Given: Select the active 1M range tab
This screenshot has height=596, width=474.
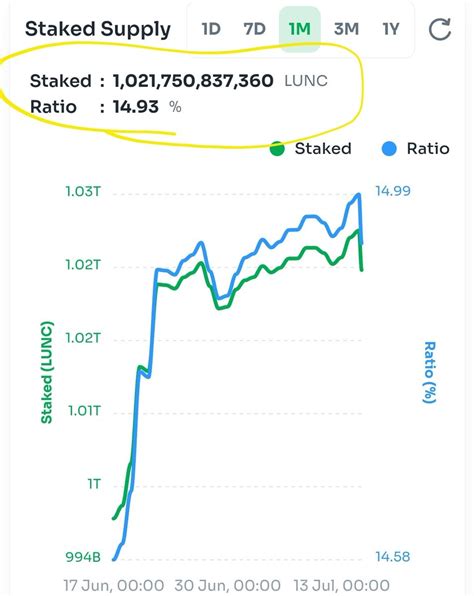Looking at the screenshot, I should 300,29.
